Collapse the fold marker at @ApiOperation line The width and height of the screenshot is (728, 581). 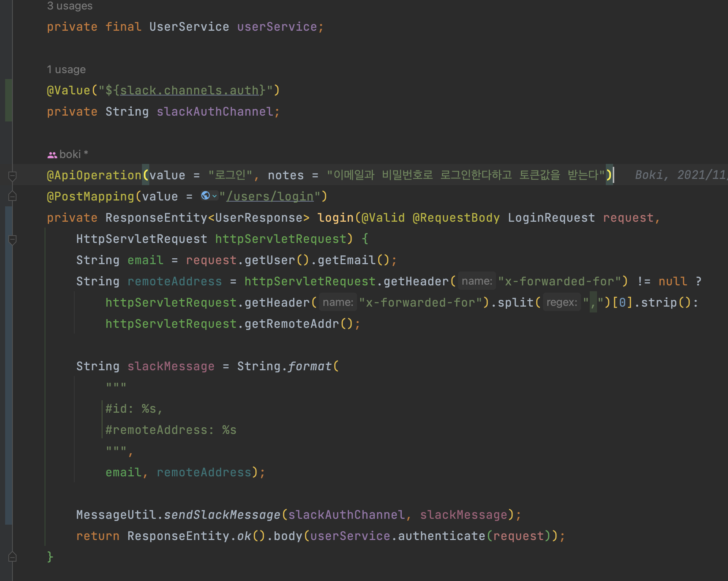12,176
